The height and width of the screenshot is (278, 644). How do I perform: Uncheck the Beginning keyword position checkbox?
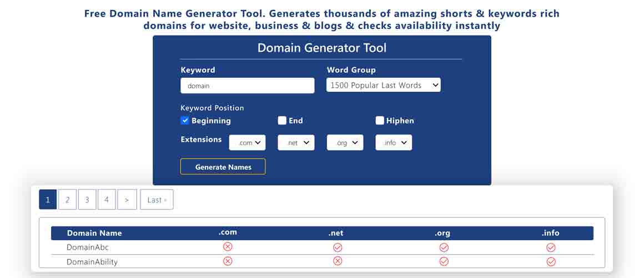click(185, 121)
